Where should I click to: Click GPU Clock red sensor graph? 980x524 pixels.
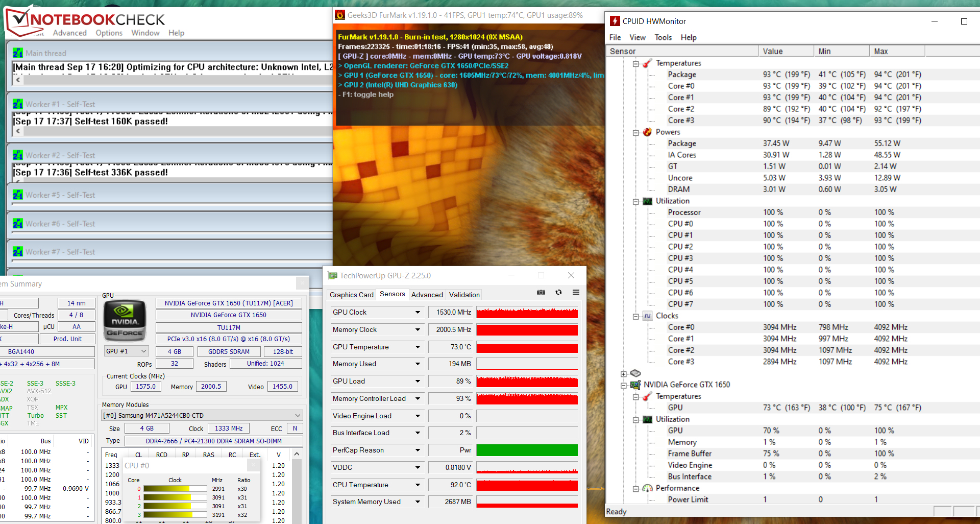click(527, 313)
